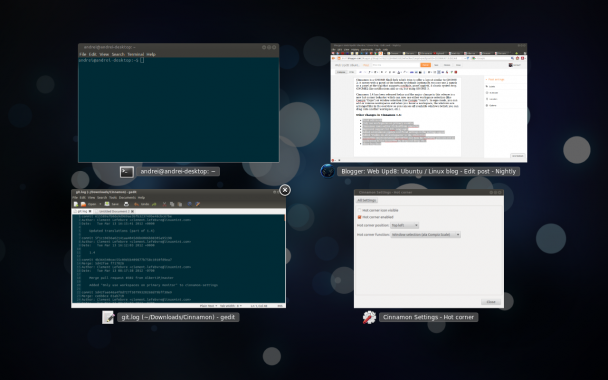Viewport: 608px width, 380px height.
Task: Click the Find icon in gedit toolbar
Action: pos(189,204)
